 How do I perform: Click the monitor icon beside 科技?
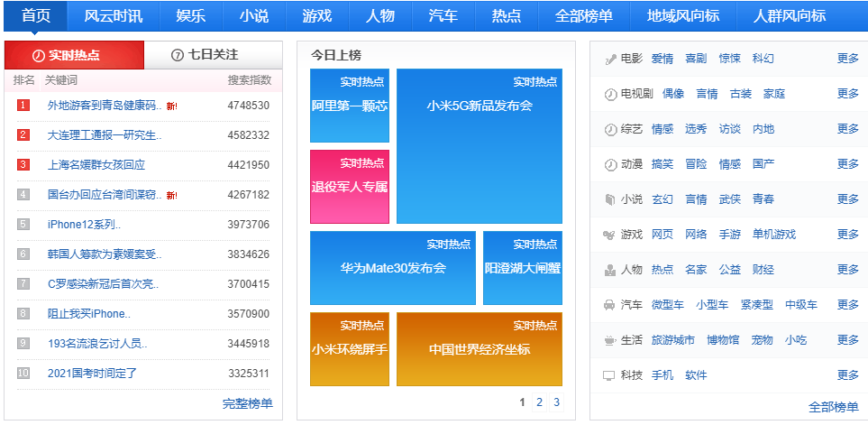(609, 375)
